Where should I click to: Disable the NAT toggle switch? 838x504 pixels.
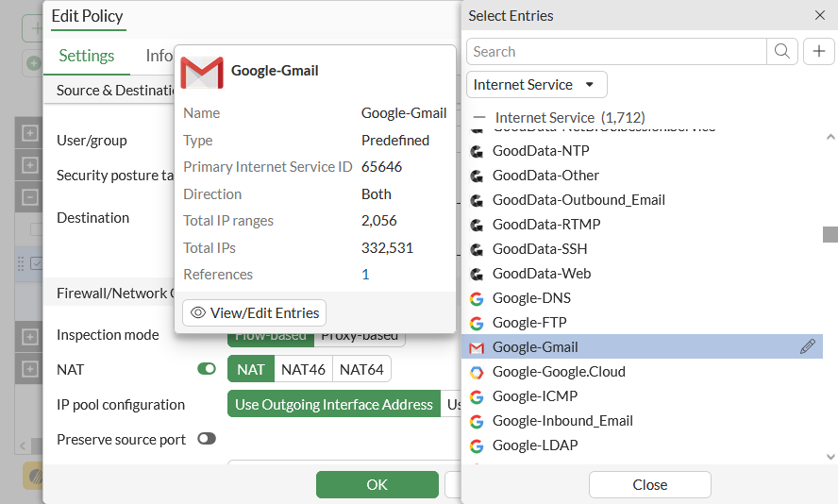tap(207, 369)
